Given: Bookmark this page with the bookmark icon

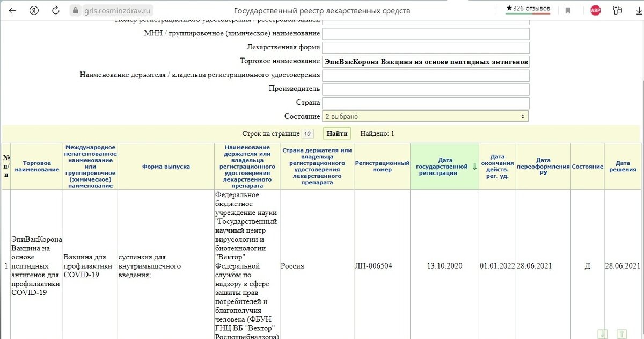Looking at the screenshot, I should click(x=568, y=10).
